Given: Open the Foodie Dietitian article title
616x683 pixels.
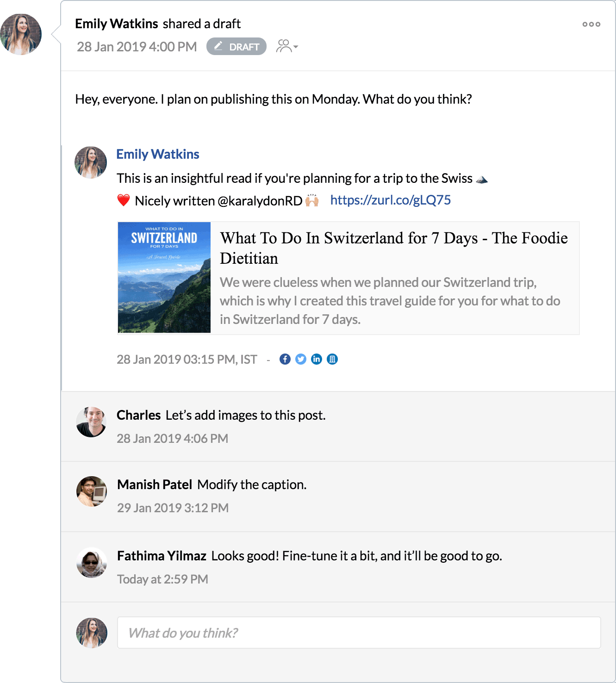Looking at the screenshot, I should (393, 248).
